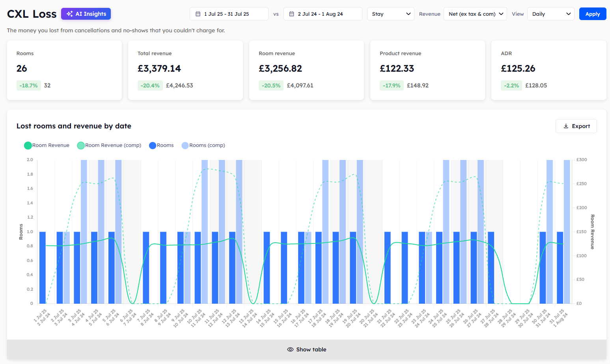This screenshot has height=364, width=610.
Task: Toggle Rooms (comp) legend series
Action: [203, 145]
